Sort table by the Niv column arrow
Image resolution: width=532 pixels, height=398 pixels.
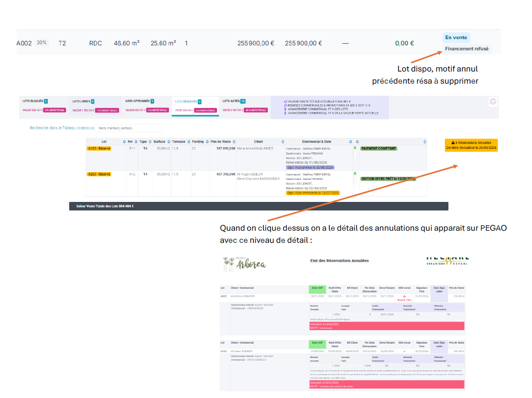click(136, 142)
